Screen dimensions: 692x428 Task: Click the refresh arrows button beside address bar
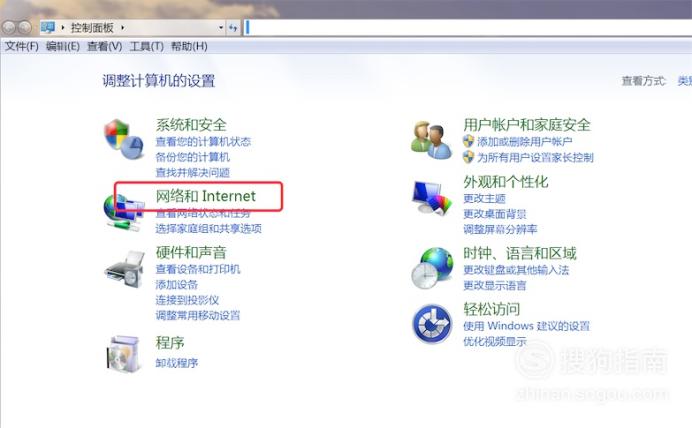(x=233, y=28)
